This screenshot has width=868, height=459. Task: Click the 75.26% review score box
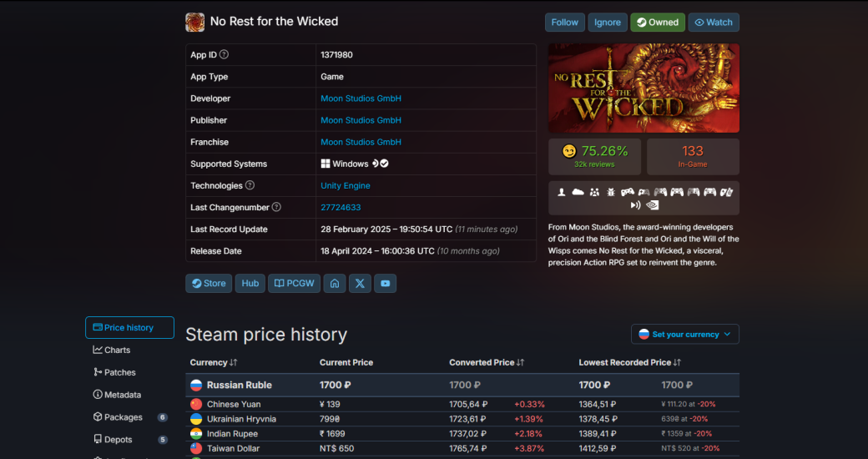[594, 157]
